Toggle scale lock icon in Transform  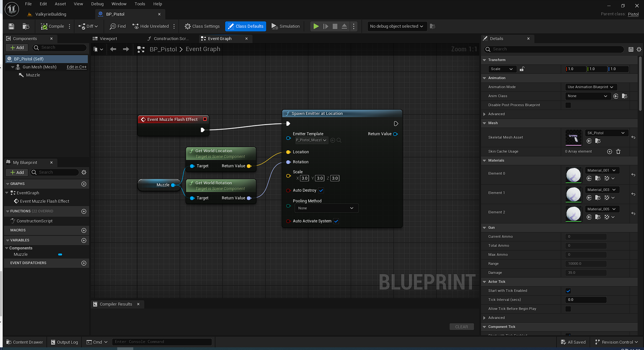522,69
